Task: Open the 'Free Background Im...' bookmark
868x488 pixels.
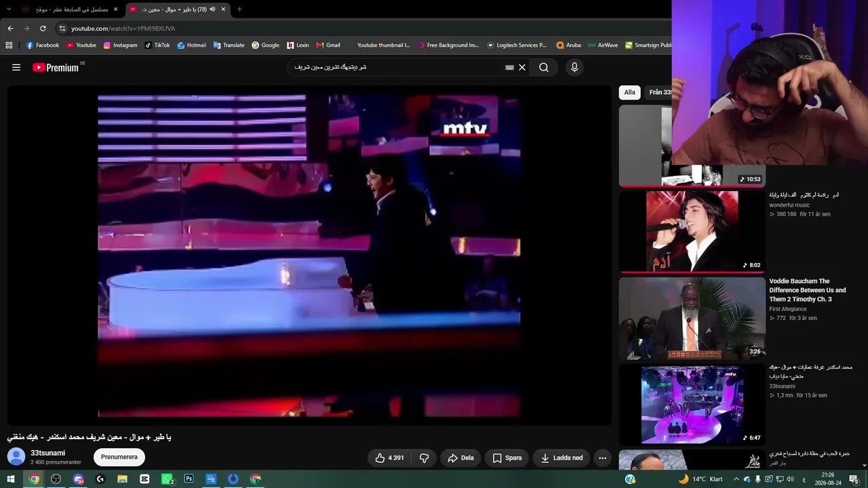Action: click(x=448, y=45)
